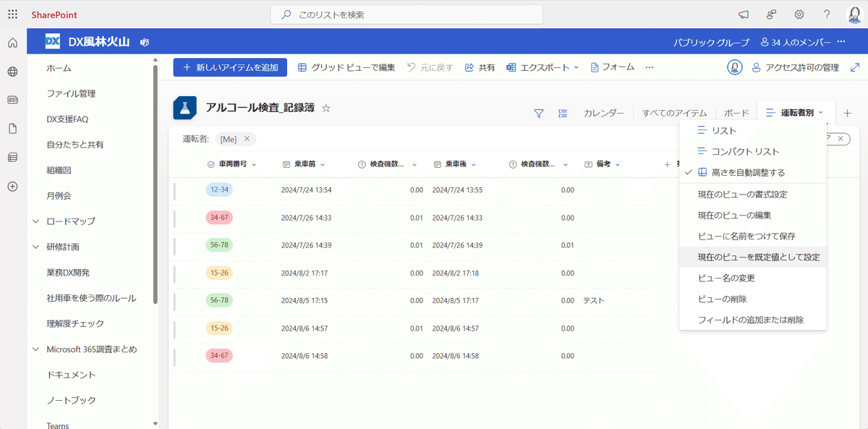Click the DX site logo
Screen dimensions: 868x429
(x=52, y=41)
